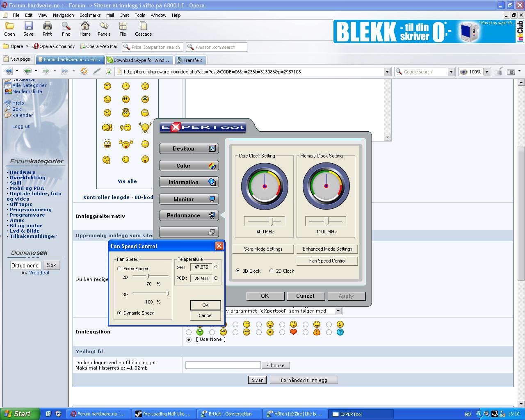The image size is (525, 420).
Task: Click the Reload page icon
Action: click(84, 71)
